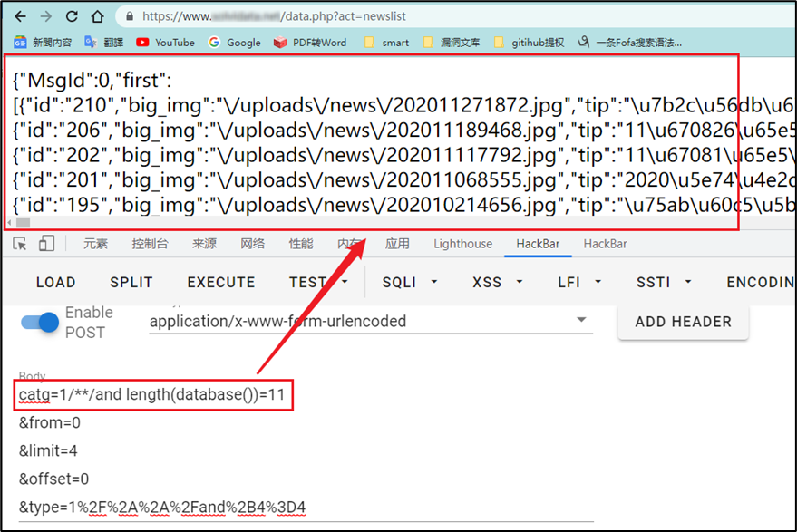Screen dimensions: 797x532
Task: Open the LFI dropdown menu
Action: pyautogui.click(x=579, y=283)
